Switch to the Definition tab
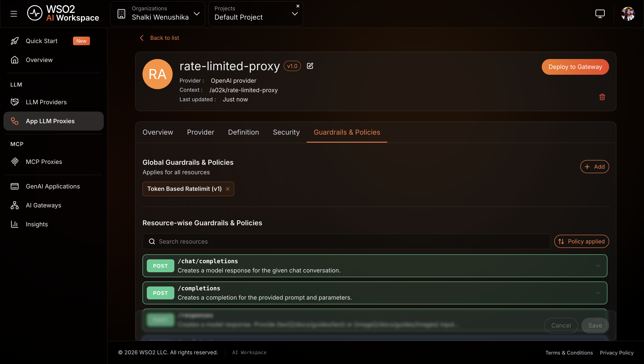Viewport: 644px width, 364px height. point(243,132)
